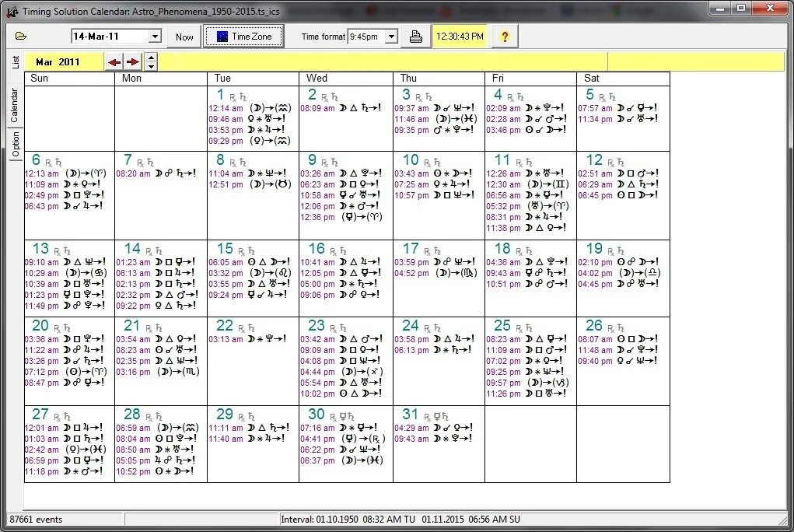The image size is (794, 532).
Task: Click the printer icon
Action: [416, 37]
